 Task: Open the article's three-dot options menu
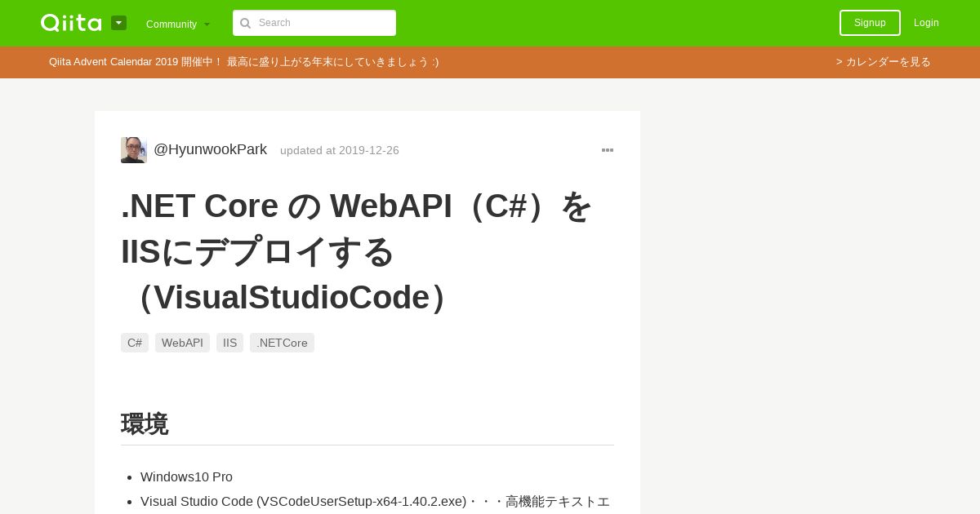tap(608, 150)
